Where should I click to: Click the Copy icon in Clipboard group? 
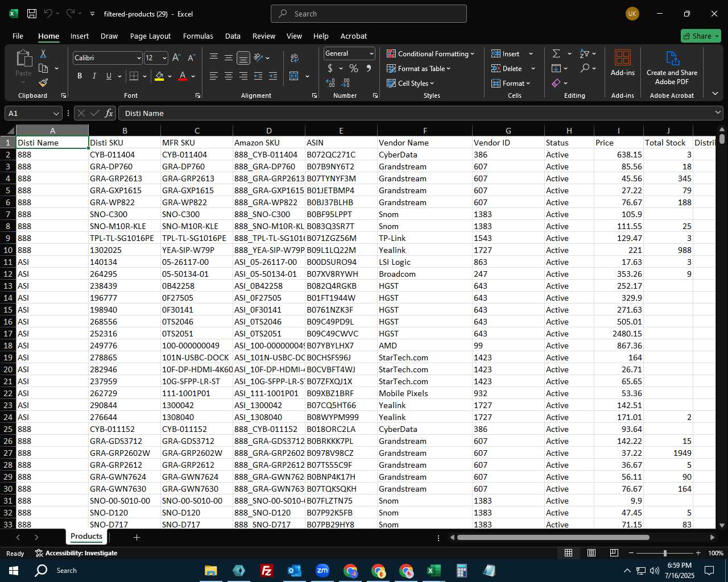tap(43, 68)
